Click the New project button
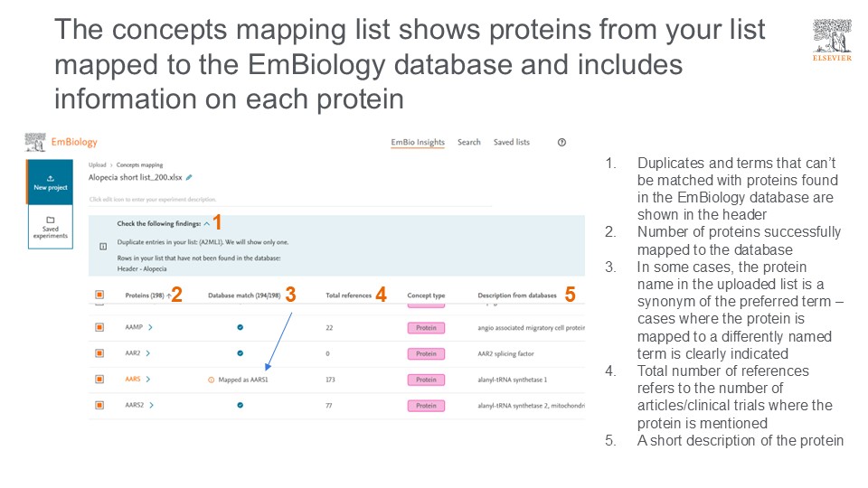This screenshot has width=868, height=488. coord(50,183)
